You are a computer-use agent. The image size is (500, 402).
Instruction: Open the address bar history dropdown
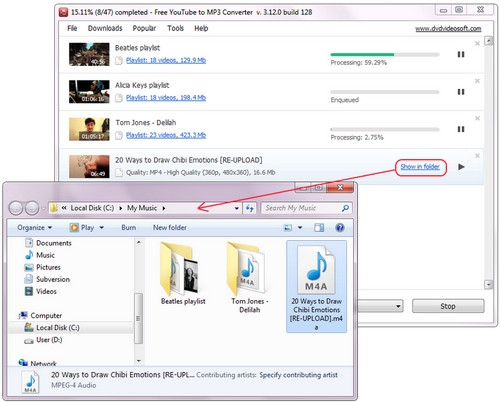pos(236,208)
